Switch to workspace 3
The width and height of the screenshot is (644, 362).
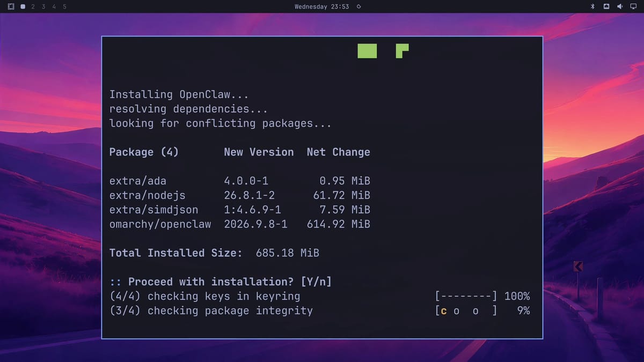pyautogui.click(x=43, y=6)
